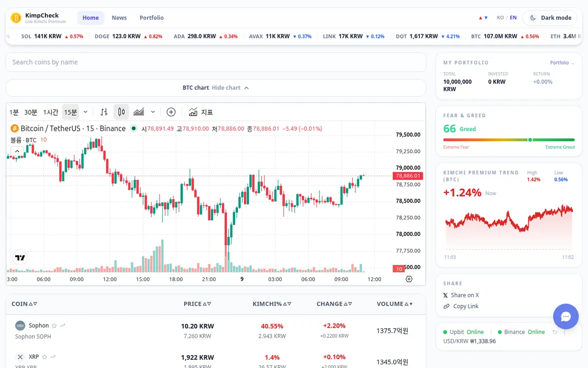Open the chat support bubble

point(566,316)
